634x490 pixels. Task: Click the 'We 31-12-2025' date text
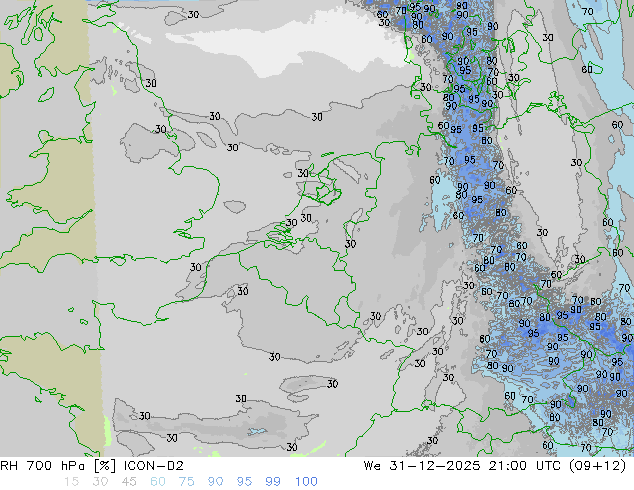(422, 466)
